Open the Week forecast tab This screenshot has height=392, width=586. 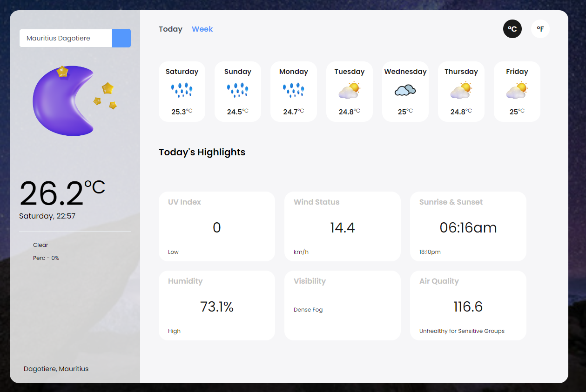coord(202,29)
